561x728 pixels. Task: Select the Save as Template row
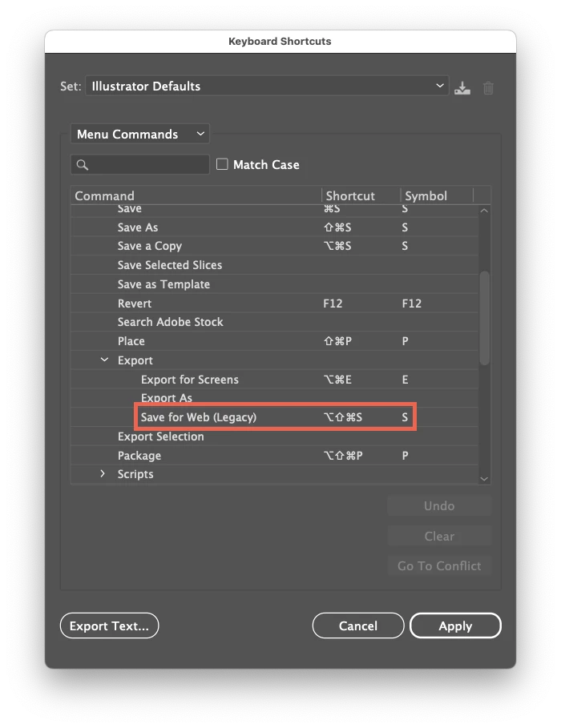click(274, 284)
